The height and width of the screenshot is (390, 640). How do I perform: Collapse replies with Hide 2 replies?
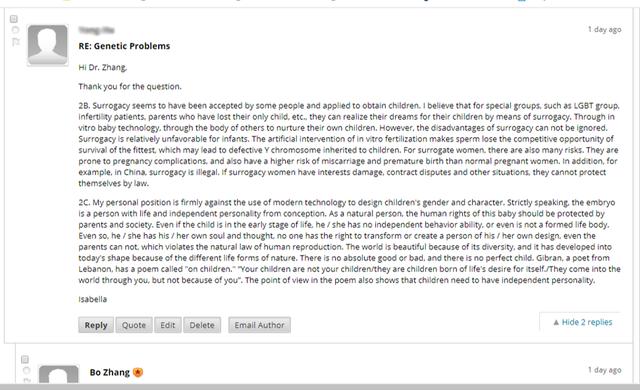582,322
